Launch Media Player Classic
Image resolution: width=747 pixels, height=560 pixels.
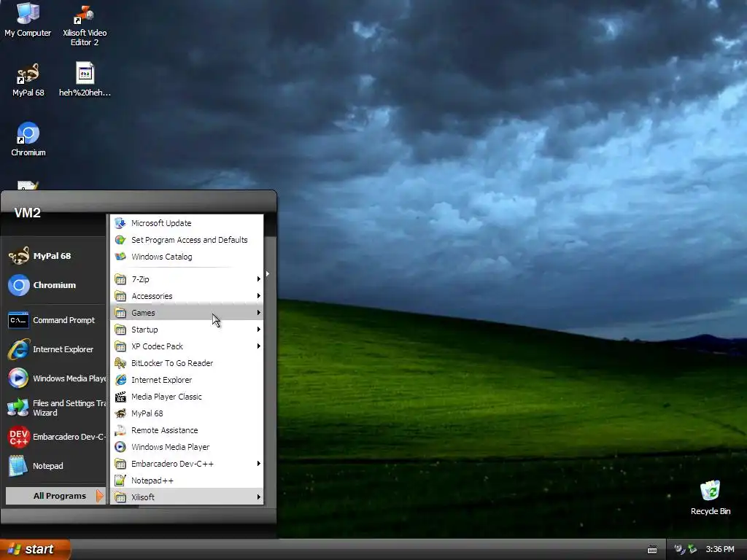187,397
